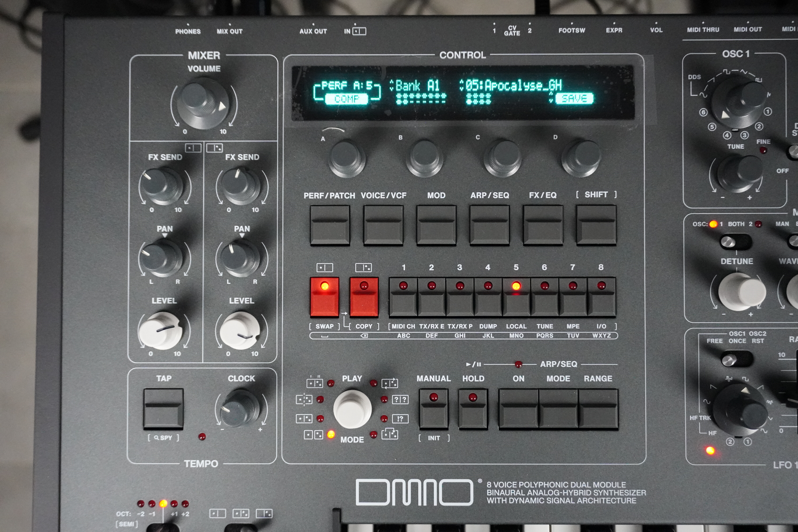Image resolution: width=798 pixels, height=532 pixels.
Task: Flip the FREE/ONCE/RST LFO switch
Action: [737, 359]
